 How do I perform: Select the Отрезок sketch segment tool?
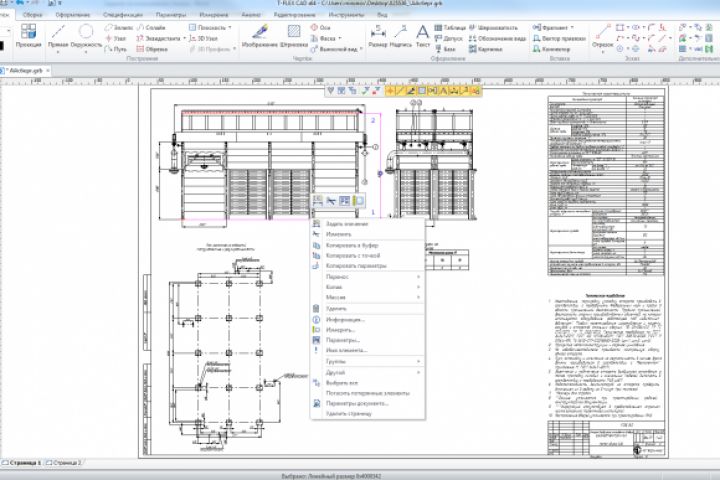tap(602, 37)
